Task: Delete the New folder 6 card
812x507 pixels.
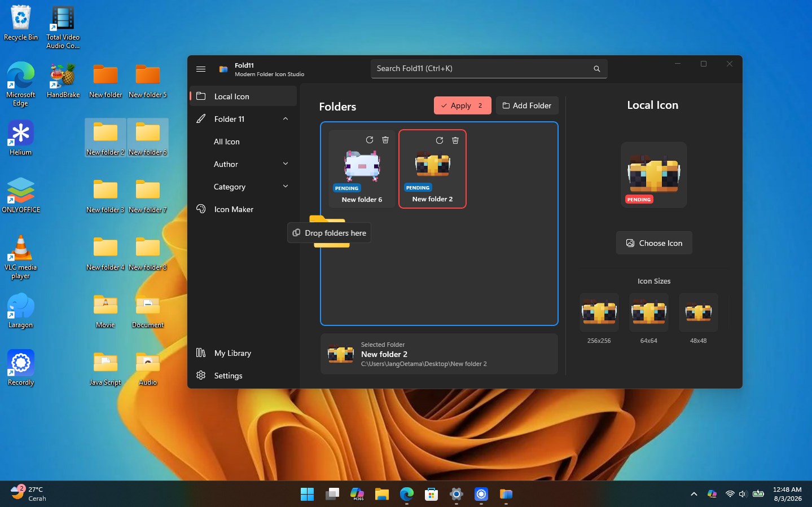Action: (x=385, y=140)
